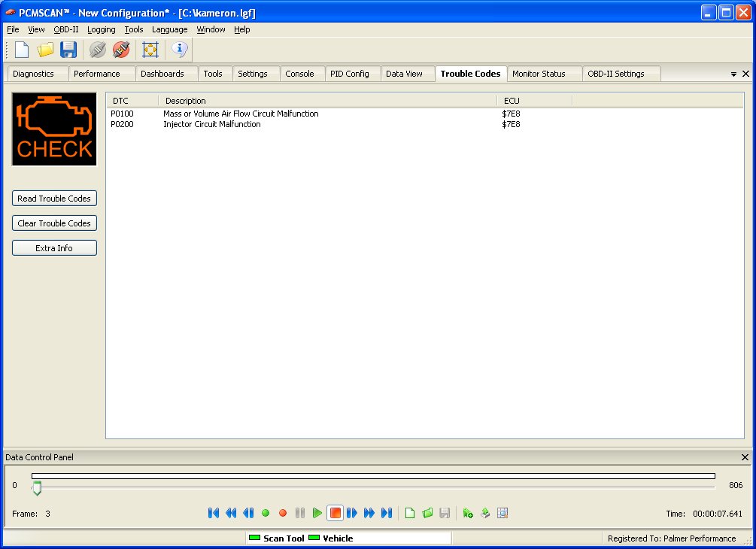Sort by ECU column header

click(534, 101)
